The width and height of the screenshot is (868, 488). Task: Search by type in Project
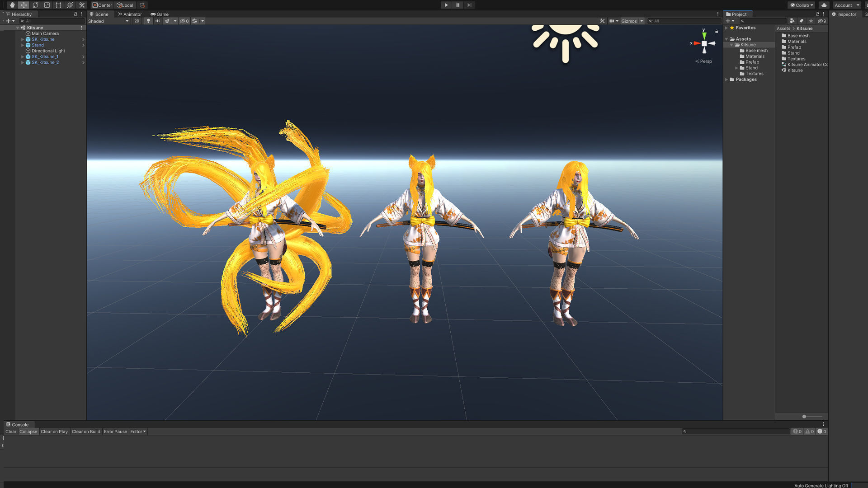tap(792, 21)
